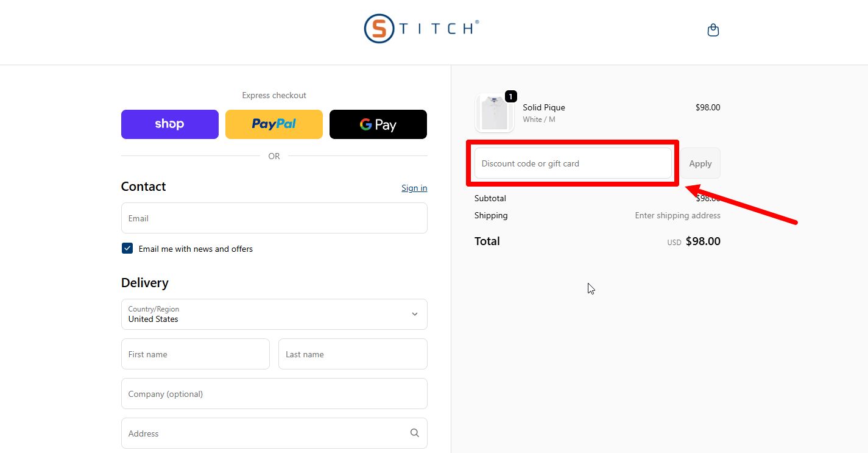This screenshot has width=868, height=453.
Task: Expand the United States country selector
Action: tap(273, 314)
